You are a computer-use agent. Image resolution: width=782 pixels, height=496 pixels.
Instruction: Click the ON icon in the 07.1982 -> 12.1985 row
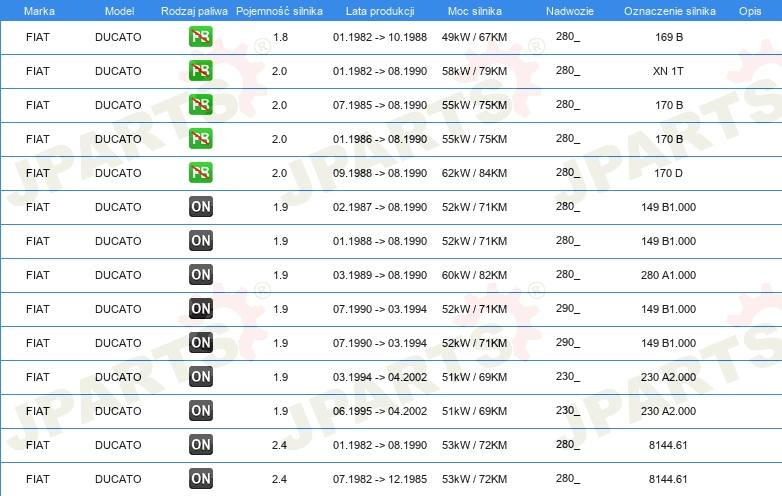200,479
